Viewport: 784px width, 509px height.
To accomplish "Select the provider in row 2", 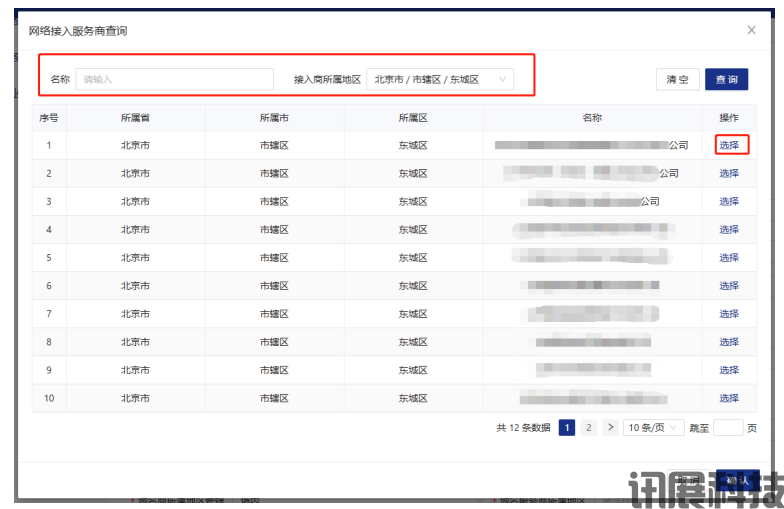I will (x=729, y=173).
